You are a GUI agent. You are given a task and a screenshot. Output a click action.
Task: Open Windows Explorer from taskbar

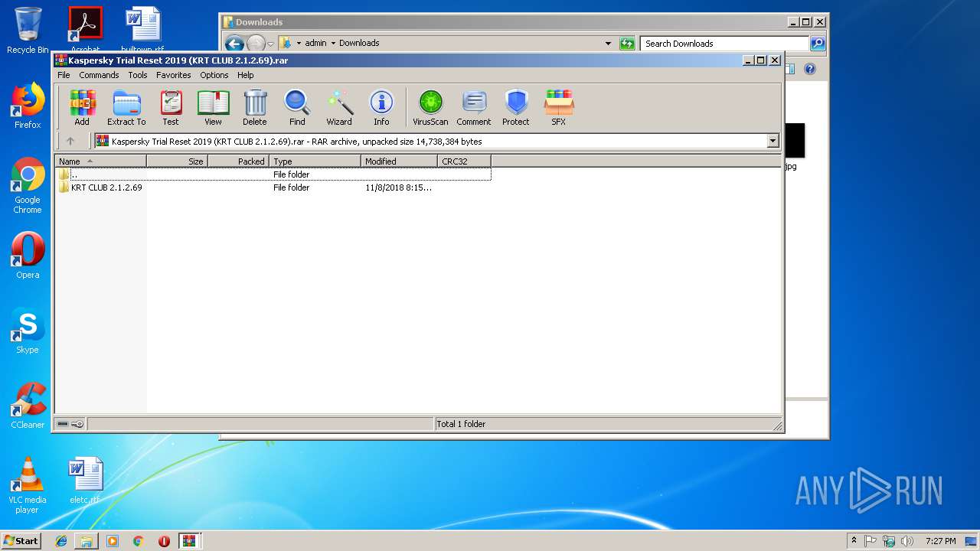pos(87,541)
